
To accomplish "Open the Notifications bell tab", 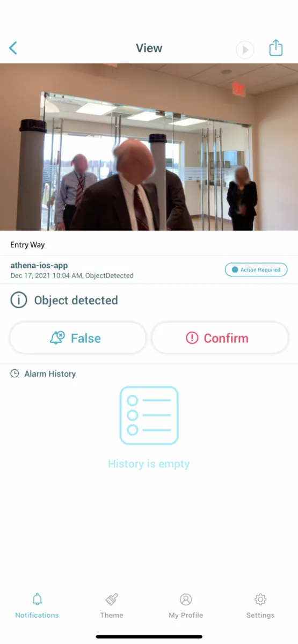I will point(37,606).
